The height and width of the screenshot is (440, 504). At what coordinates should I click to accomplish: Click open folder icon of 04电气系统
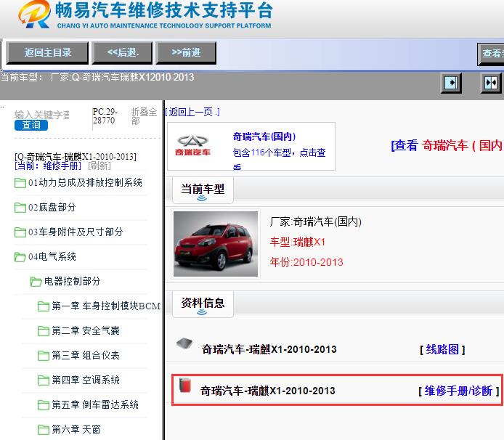[x=20, y=257]
